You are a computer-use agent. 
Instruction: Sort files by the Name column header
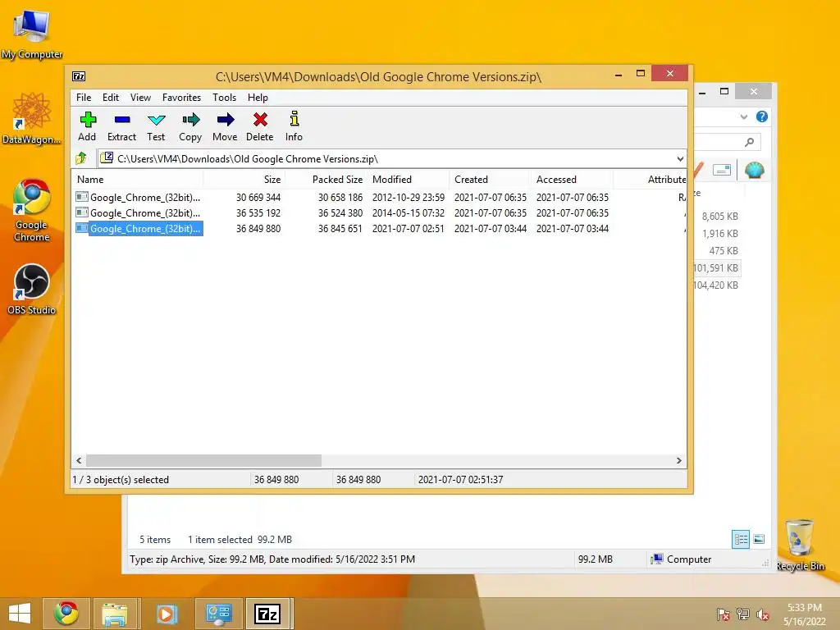coord(137,180)
